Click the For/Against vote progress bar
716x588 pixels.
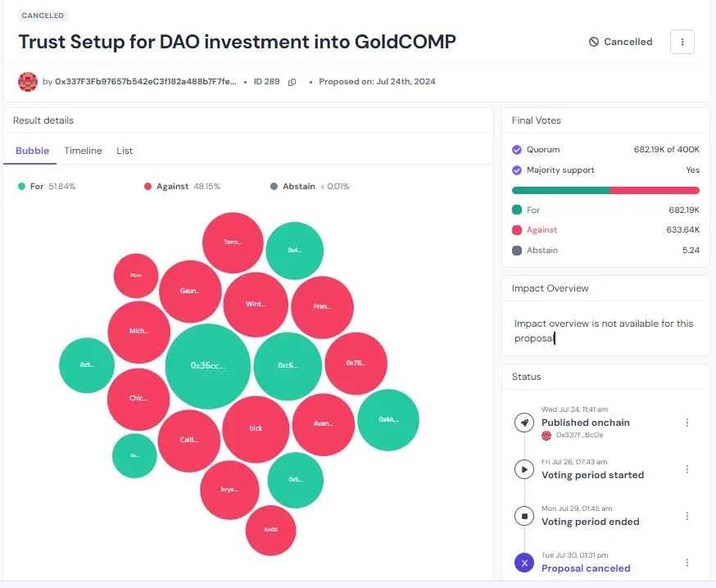tap(605, 190)
